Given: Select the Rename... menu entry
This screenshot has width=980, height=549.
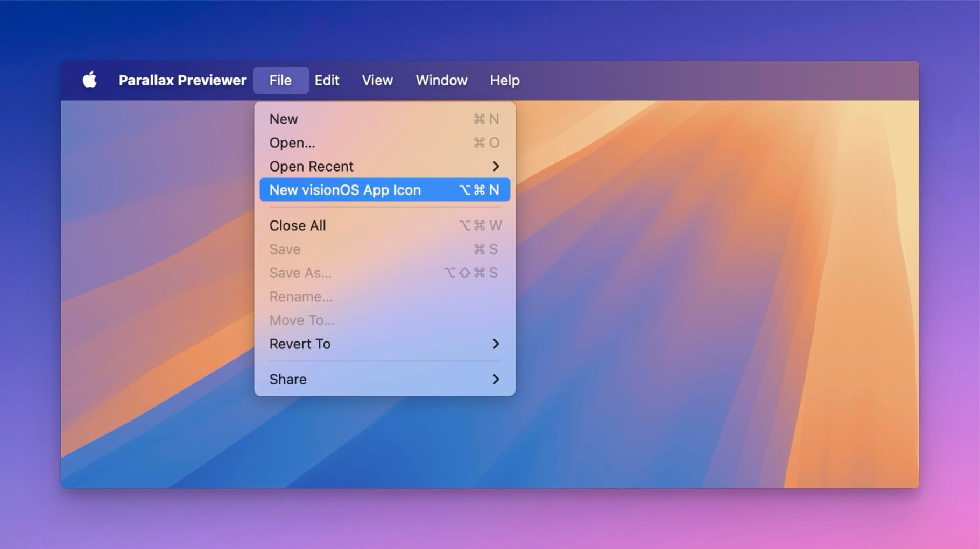Looking at the screenshot, I should [x=301, y=296].
